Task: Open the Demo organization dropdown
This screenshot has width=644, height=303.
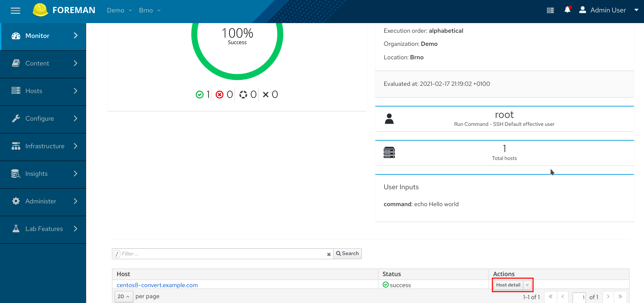Action: 119,10
